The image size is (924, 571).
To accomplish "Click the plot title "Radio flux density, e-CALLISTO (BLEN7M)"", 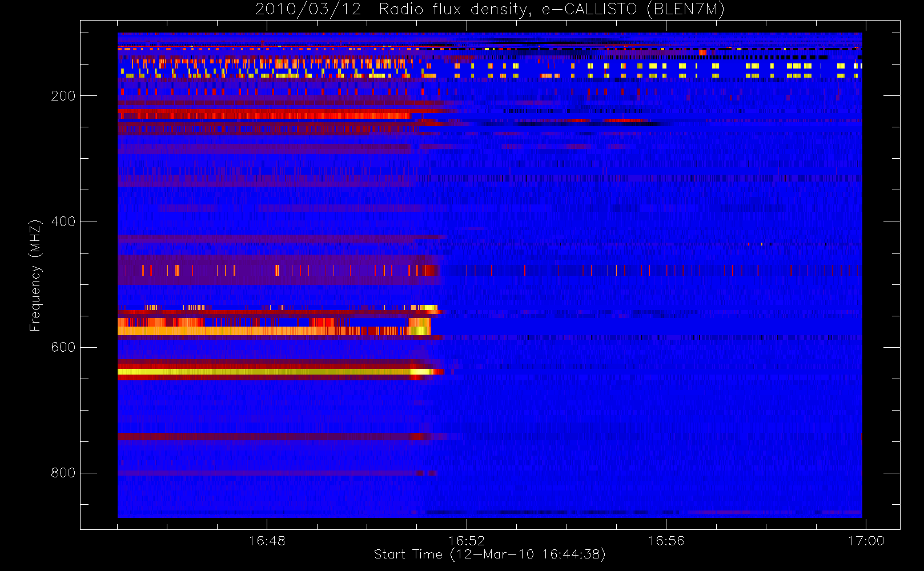I will point(552,10).
